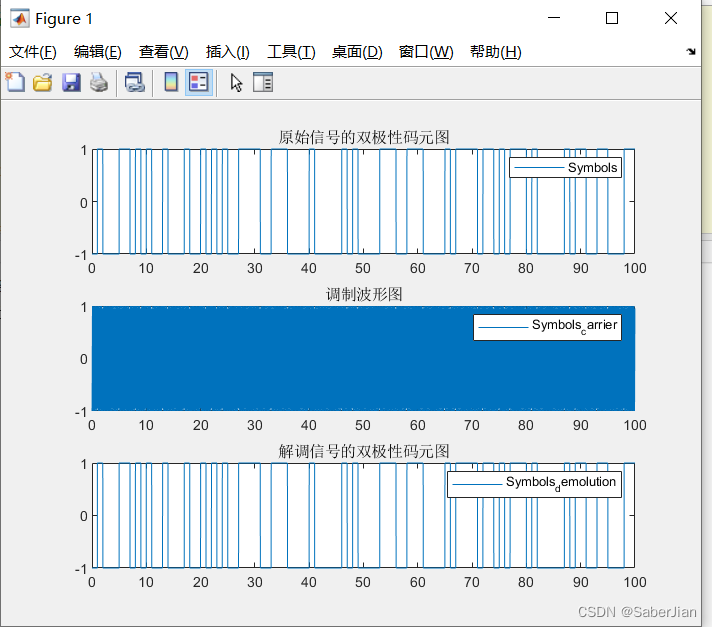Viewport: 712px width, 627px height.
Task: Save the figure with the floppy disk icon
Action: pyautogui.click(x=71, y=83)
